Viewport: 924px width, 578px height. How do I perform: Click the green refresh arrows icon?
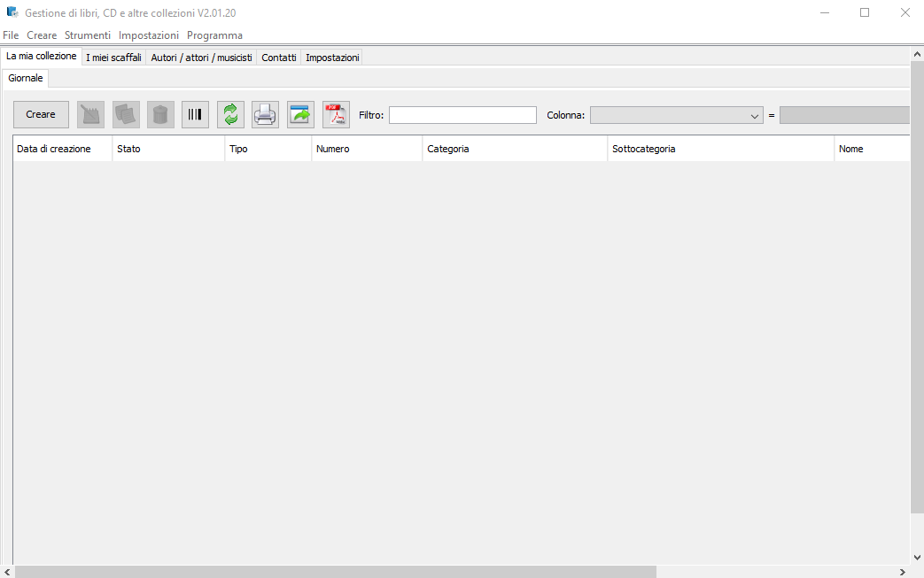(x=230, y=114)
